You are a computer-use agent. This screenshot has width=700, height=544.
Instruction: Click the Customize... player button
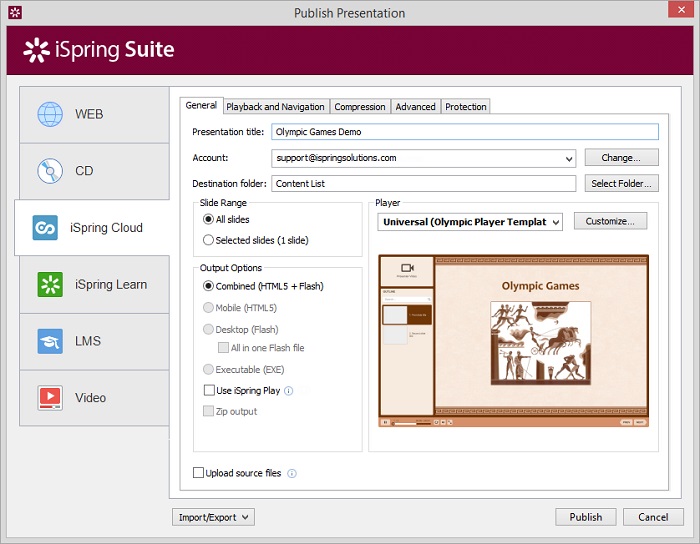pos(610,221)
